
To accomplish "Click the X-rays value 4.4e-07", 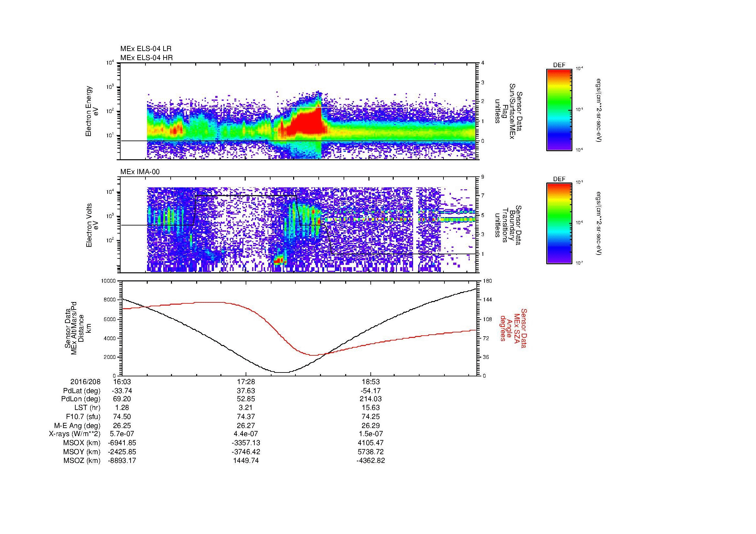I will tap(246, 434).
